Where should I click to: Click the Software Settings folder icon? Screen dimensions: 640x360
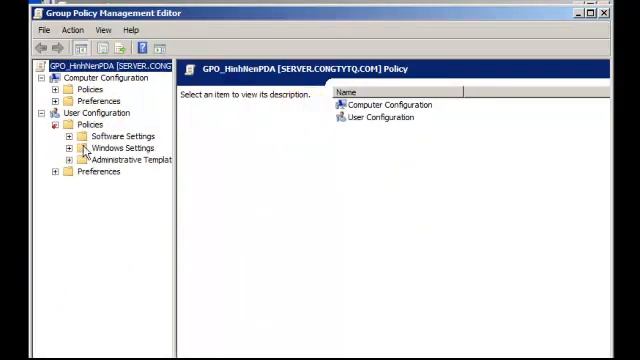tap(82, 136)
